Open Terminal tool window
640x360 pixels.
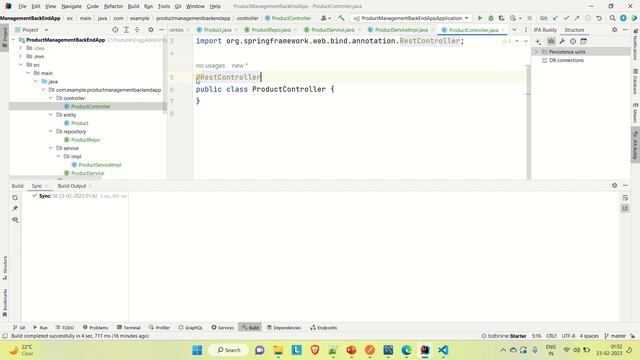tap(129, 327)
